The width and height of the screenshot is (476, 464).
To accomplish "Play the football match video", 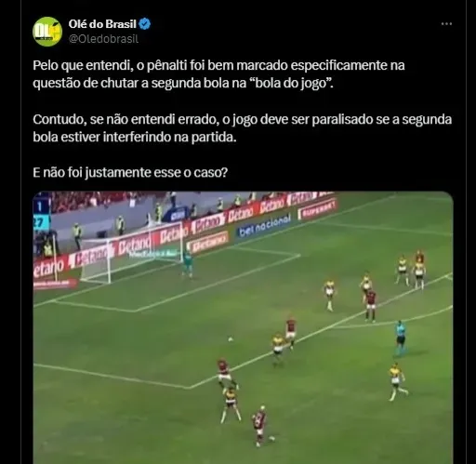I will [x=243, y=327].
